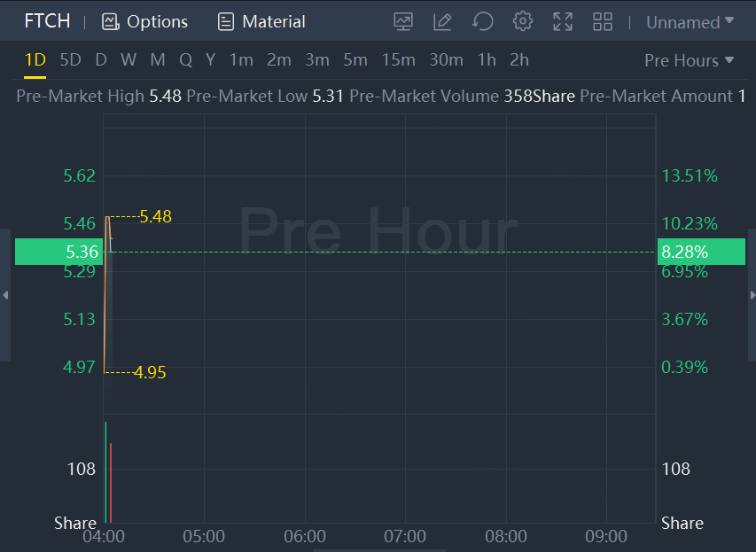
Task: Click the Material document icon
Action: [226, 21]
